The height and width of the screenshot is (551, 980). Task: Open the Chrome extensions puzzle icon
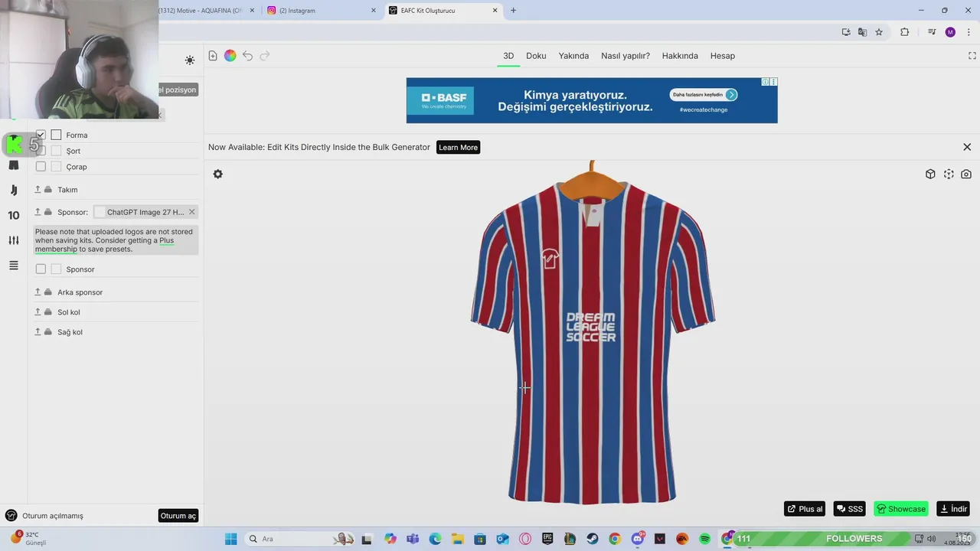[x=904, y=32]
